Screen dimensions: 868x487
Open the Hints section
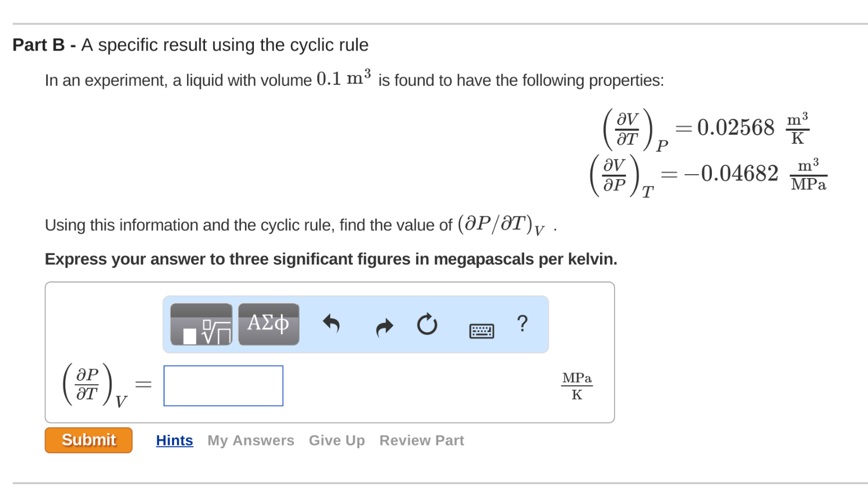tap(174, 440)
